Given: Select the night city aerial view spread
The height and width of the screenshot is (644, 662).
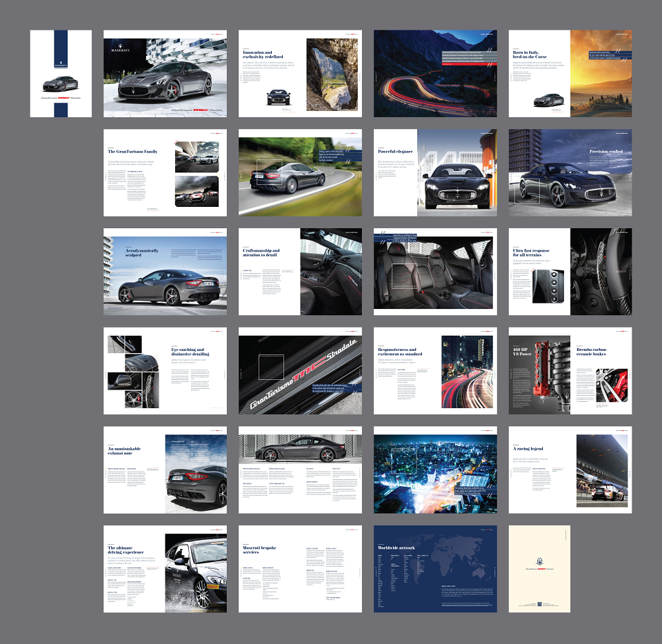Looking at the screenshot, I should 435,470.
